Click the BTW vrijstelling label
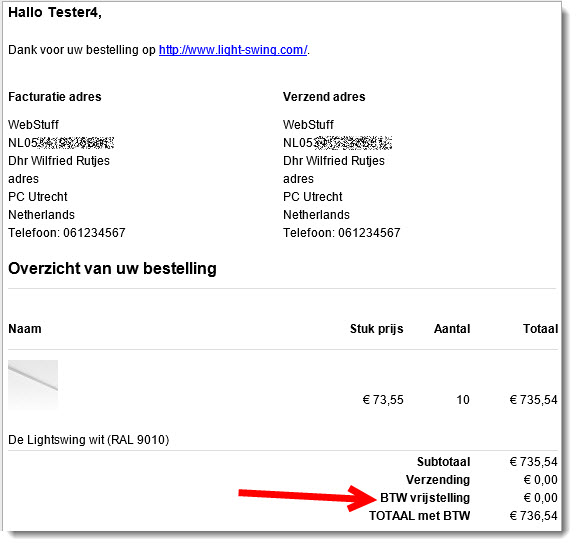Image resolution: width=577 pixels, height=546 pixels. (x=425, y=498)
